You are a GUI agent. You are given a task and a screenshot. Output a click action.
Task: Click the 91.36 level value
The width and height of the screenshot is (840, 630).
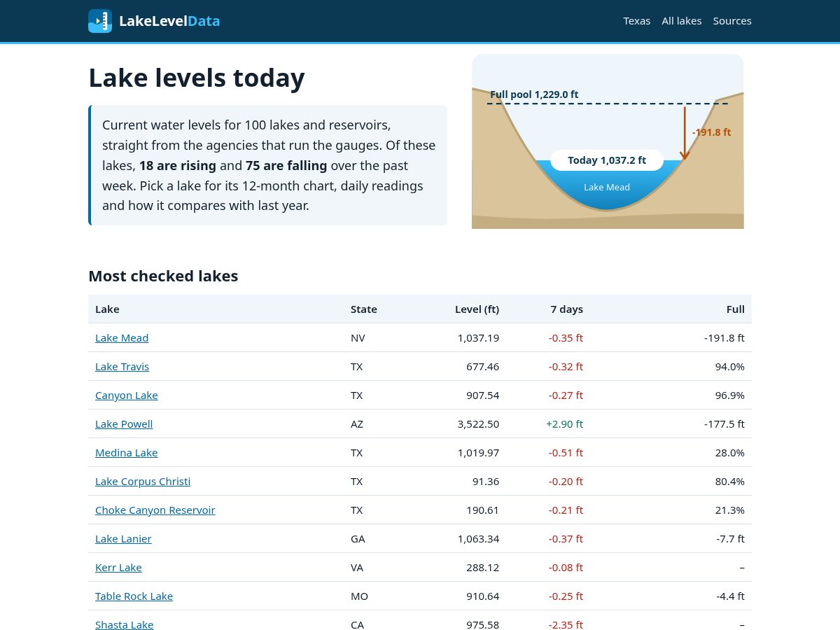pos(486,481)
